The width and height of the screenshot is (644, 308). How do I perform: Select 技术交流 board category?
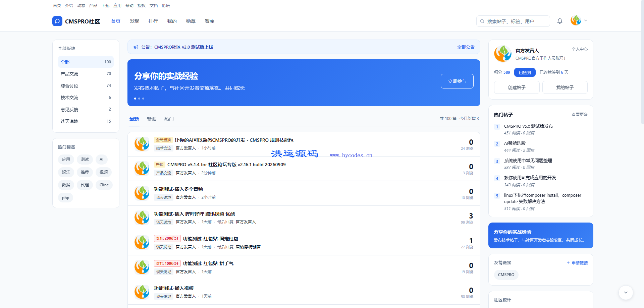(x=86, y=98)
